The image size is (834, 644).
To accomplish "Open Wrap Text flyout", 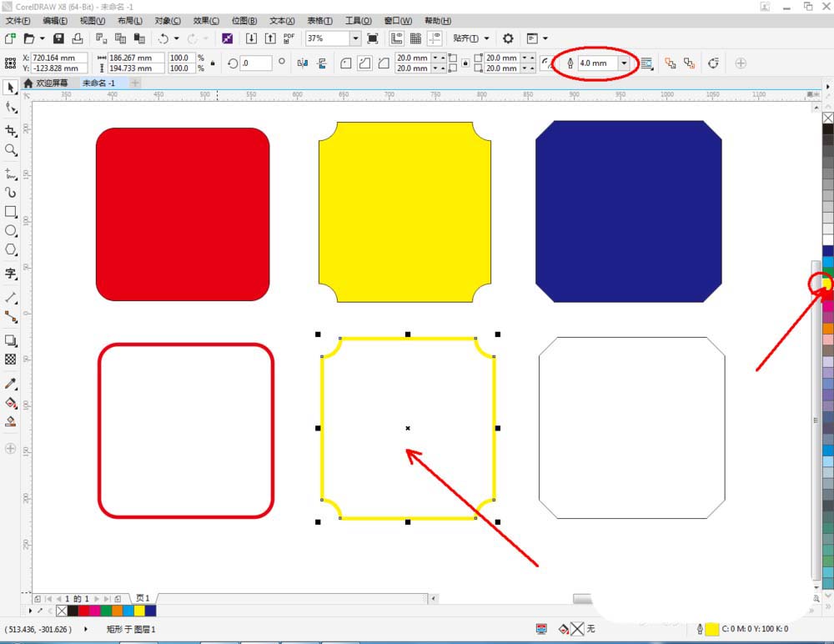I will tap(647, 63).
